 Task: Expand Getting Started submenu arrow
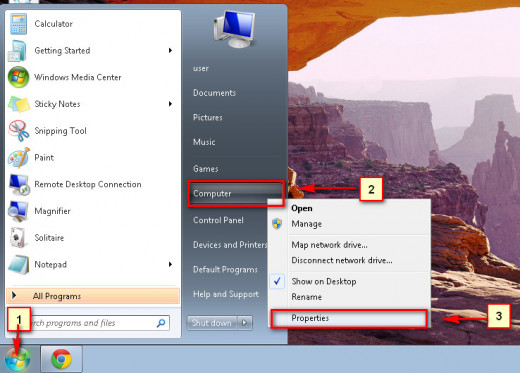pyautogui.click(x=170, y=51)
